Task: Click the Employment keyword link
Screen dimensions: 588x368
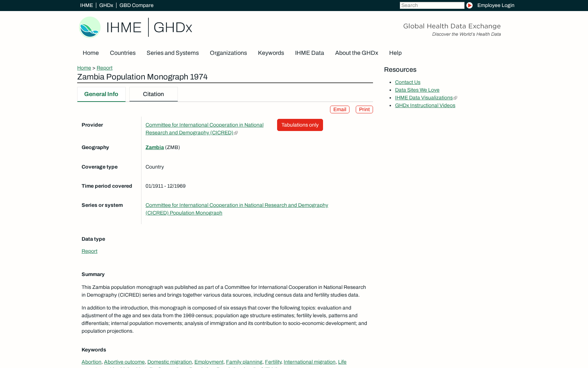Action: [x=209, y=362]
